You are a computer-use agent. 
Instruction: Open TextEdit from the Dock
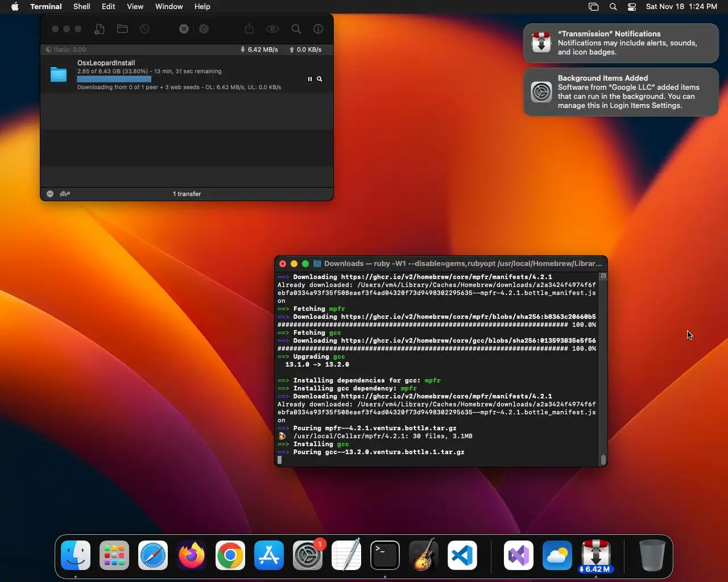[x=346, y=555]
